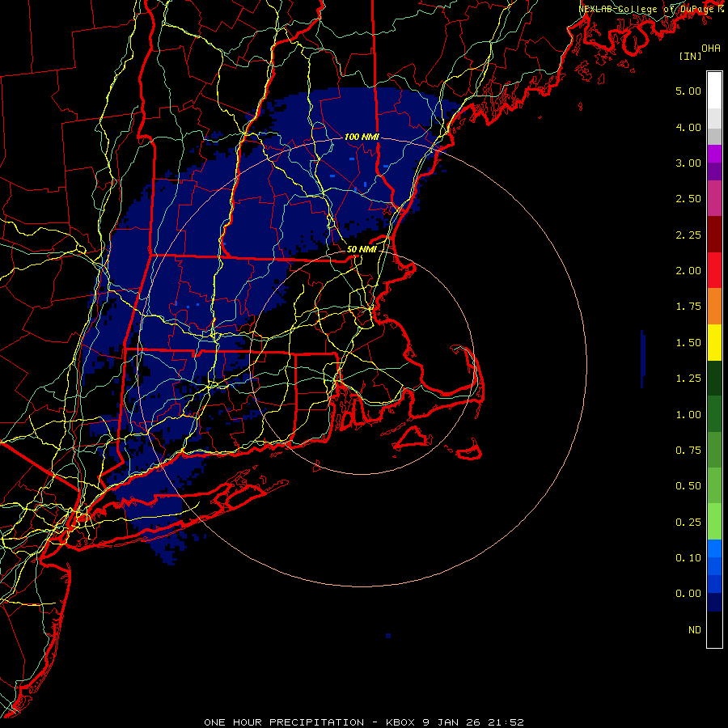The height and width of the screenshot is (728, 728).
Task: Click the 50 NMI range ring label
Action: tap(362, 249)
